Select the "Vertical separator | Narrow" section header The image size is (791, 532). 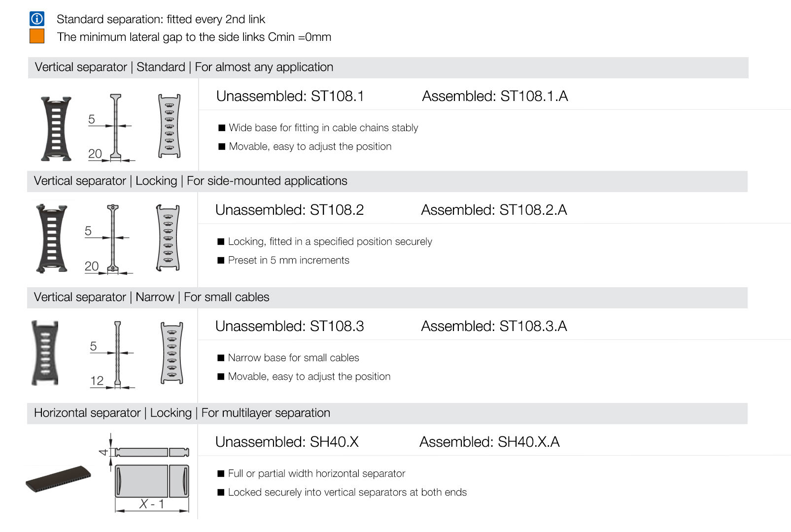(152, 298)
